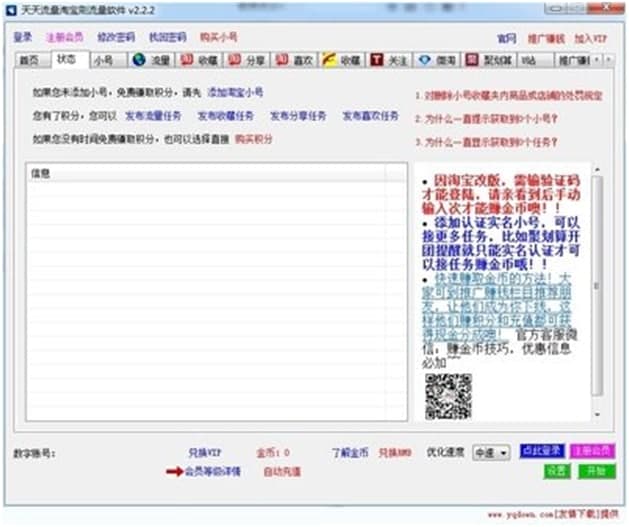Click the 购买积分 link
The width and height of the screenshot is (629, 527).
[254, 139]
